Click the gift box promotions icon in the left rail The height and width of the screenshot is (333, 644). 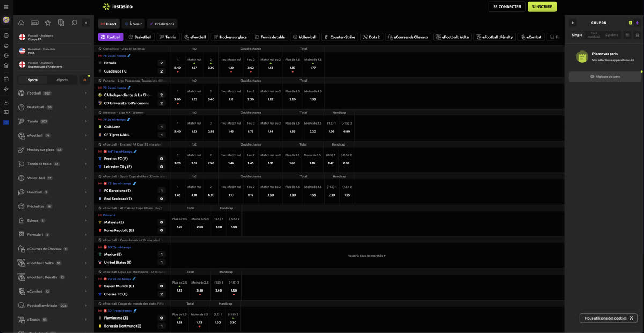tap(6, 79)
